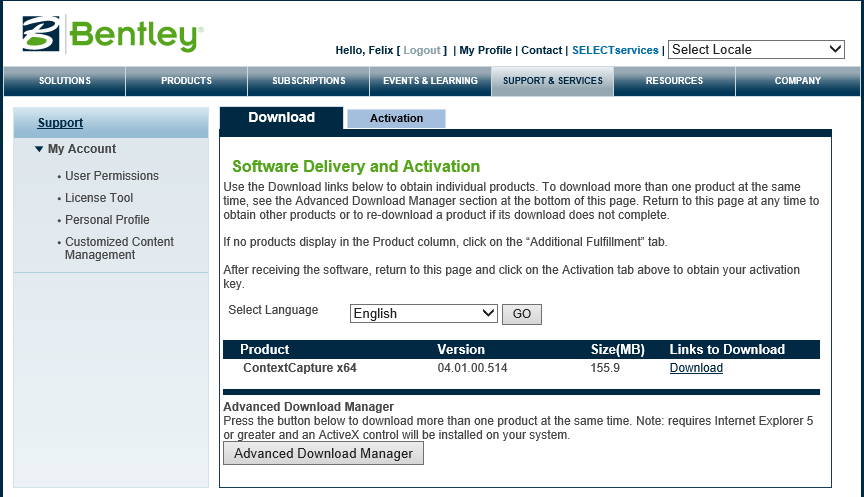864x497 pixels.
Task: Open the Contact link
Action: [x=542, y=51]
